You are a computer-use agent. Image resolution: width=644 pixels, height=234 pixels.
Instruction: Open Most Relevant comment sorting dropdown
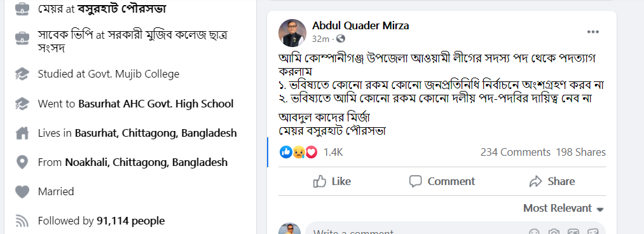click(x=563, y=208)
